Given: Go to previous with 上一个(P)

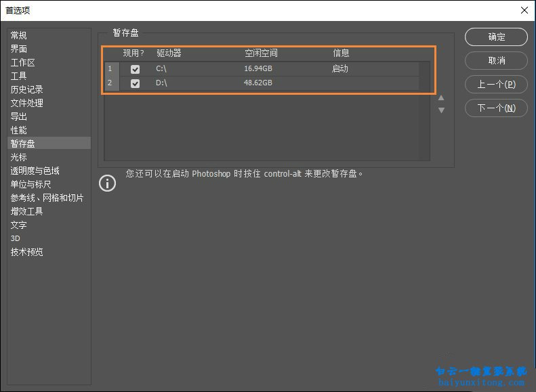Looking at the screenshot, I should click(x=496, y=85).
